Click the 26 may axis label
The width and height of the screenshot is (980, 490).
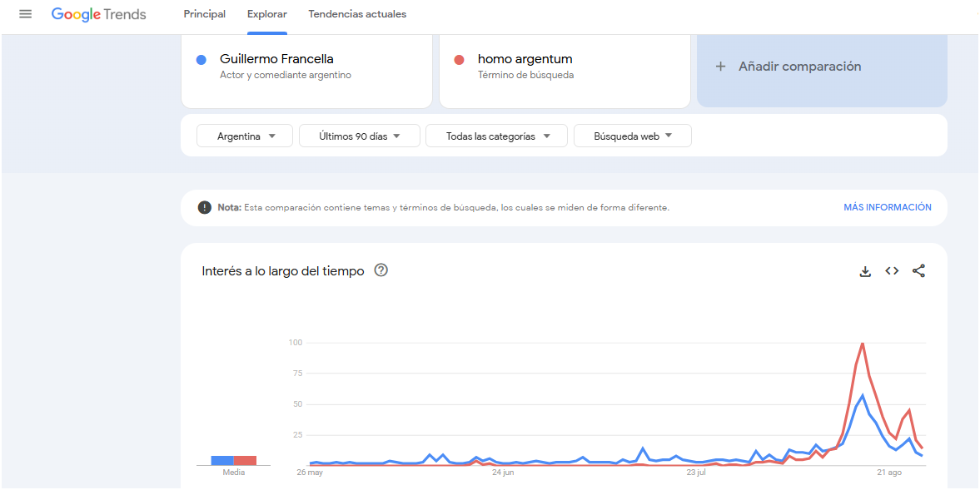[x=310, y=473]
